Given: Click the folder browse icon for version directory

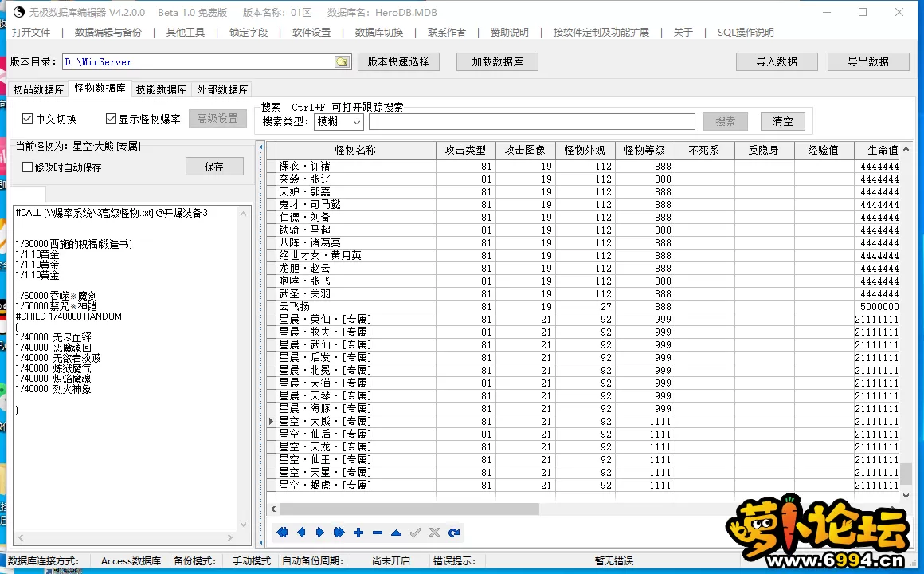Looking at the screenshot, I should (x=342, y=62).
